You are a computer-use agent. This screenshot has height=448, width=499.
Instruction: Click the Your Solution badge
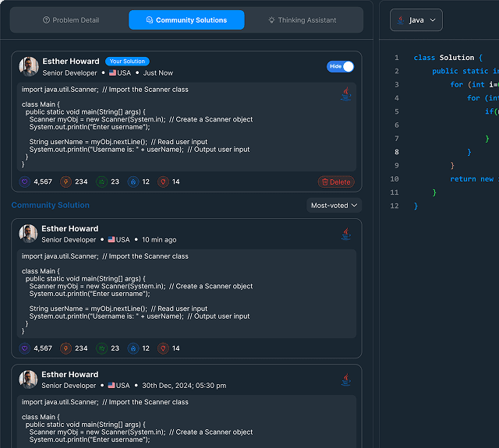[x=127, y=62]
